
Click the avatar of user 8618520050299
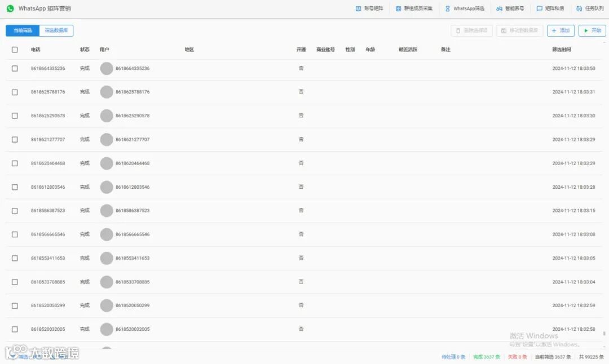pos(107,306)
